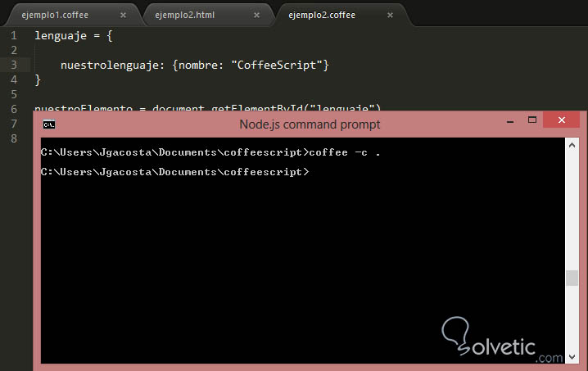Open the command prompt system menu icon
The width and height of the screenshot is (588, 371).
click(x=49, y=124)
